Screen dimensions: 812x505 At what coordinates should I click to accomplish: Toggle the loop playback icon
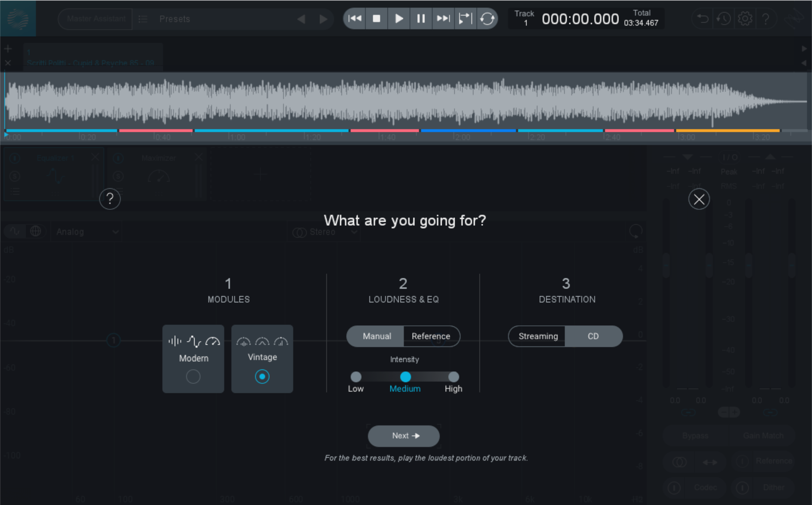coord(487,19)
